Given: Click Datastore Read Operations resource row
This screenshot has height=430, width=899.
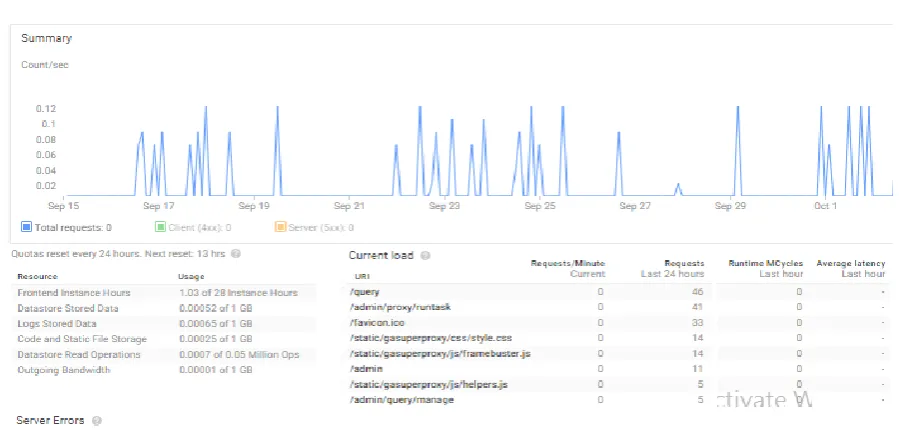Looking at the screenshot, I should tap(166, 354).
